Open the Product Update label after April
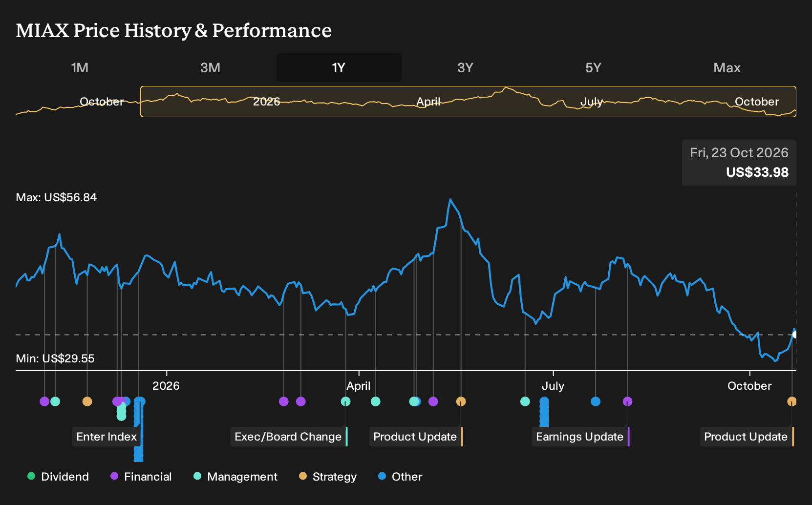Screen dimensions: 812x505 (x=416, y=437)
